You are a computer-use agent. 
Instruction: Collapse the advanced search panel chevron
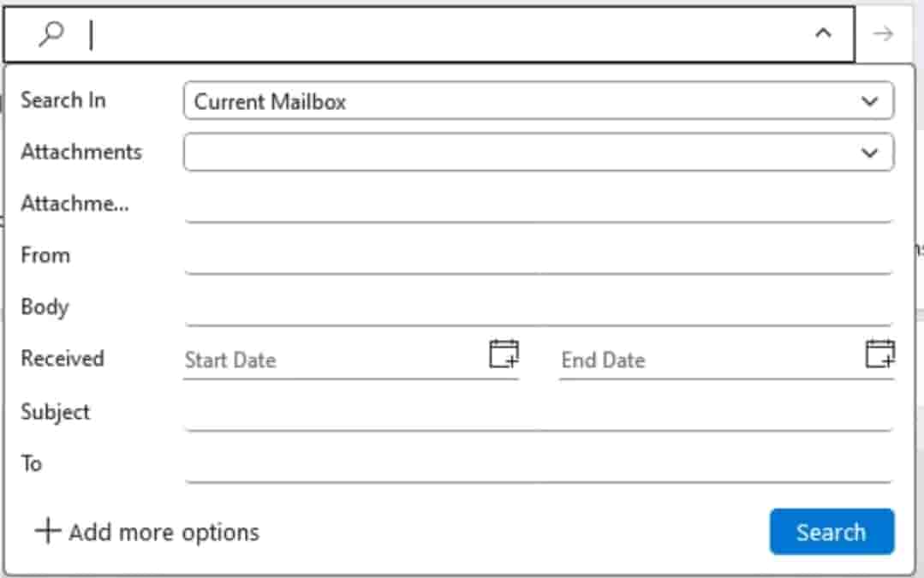823,34
